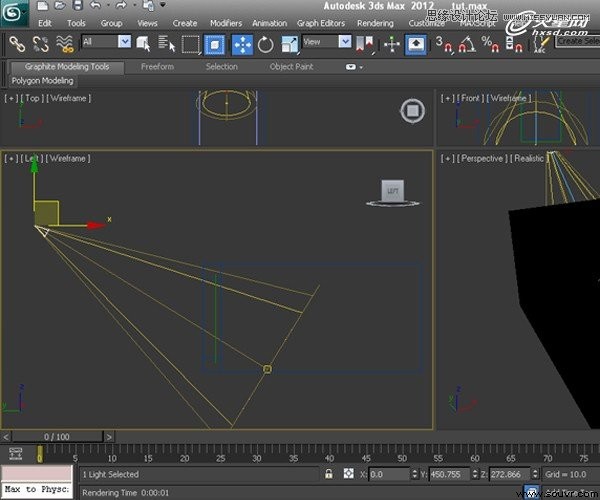Activate the Select and Move tool
The image size is (600, 500).
pos(241,43)
